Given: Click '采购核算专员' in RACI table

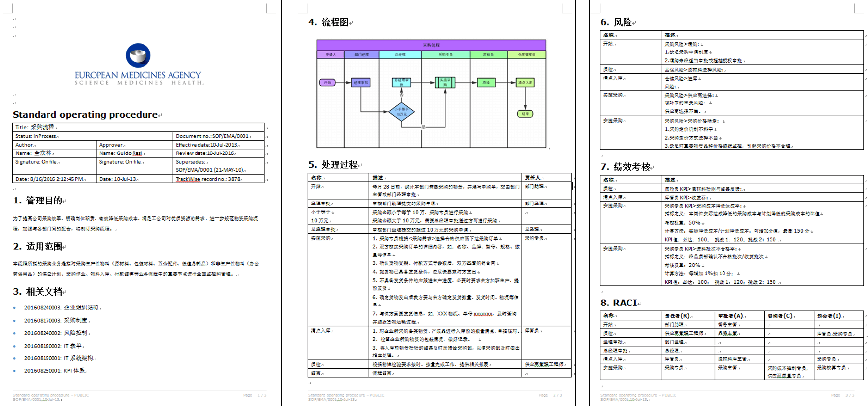Looking at the screenshot, I should (832, 368).
